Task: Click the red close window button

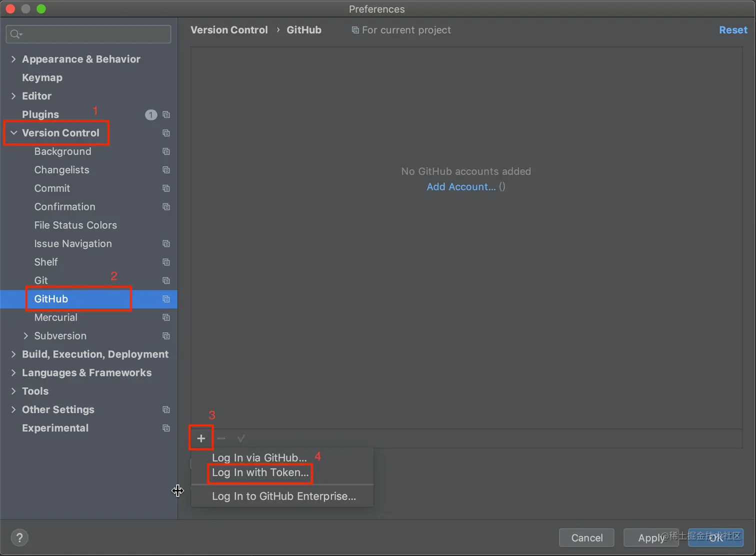Action: [x=10, y=8]
